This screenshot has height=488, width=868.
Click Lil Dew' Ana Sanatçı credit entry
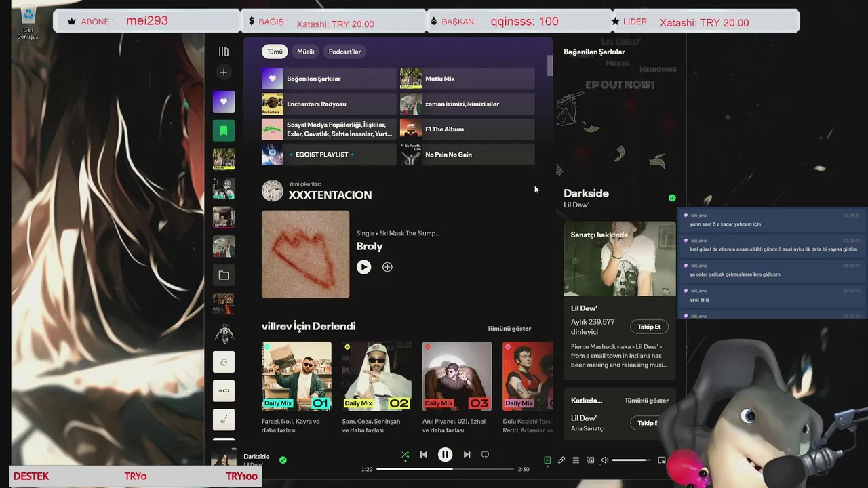(587, 423)
